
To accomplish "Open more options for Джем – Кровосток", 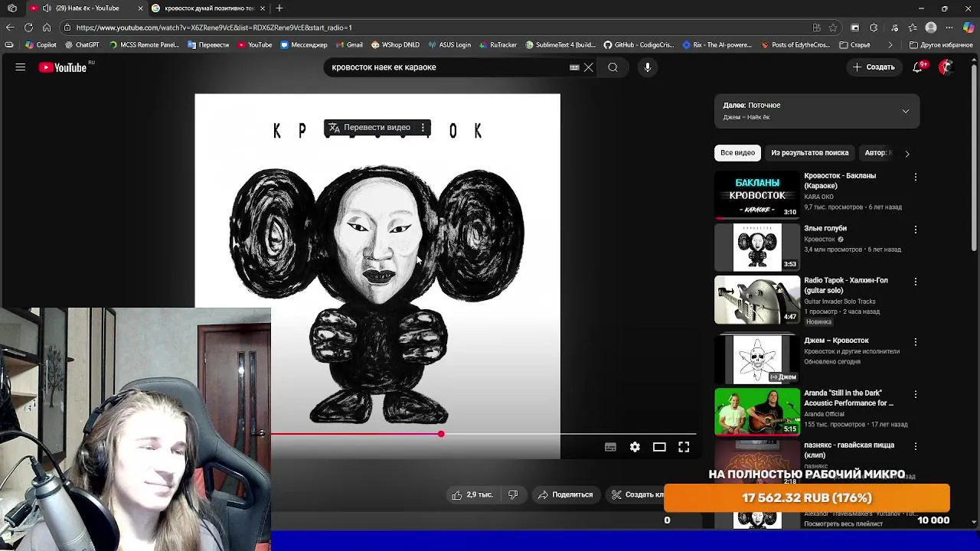I will tap(916, 342).
